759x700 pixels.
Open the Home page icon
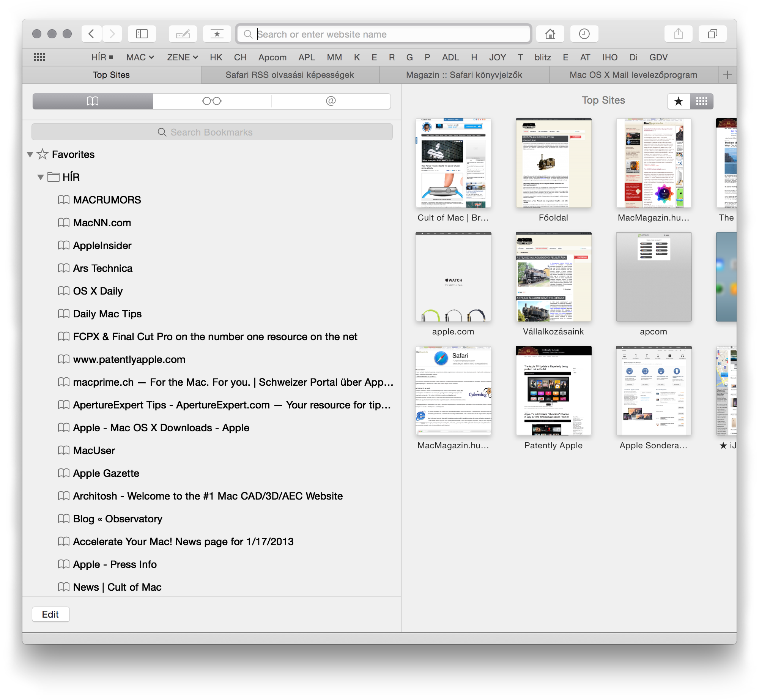pyautogui.click(x=550, y=34)
